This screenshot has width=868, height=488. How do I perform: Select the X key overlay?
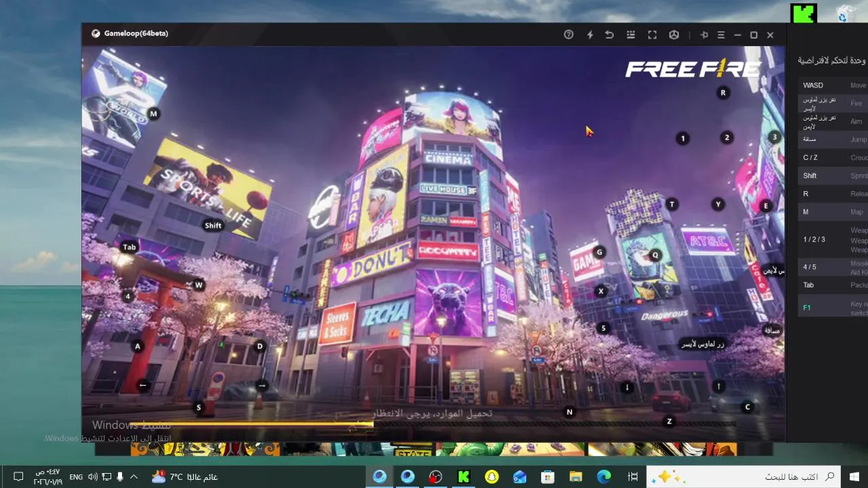(x=601, y=291)
